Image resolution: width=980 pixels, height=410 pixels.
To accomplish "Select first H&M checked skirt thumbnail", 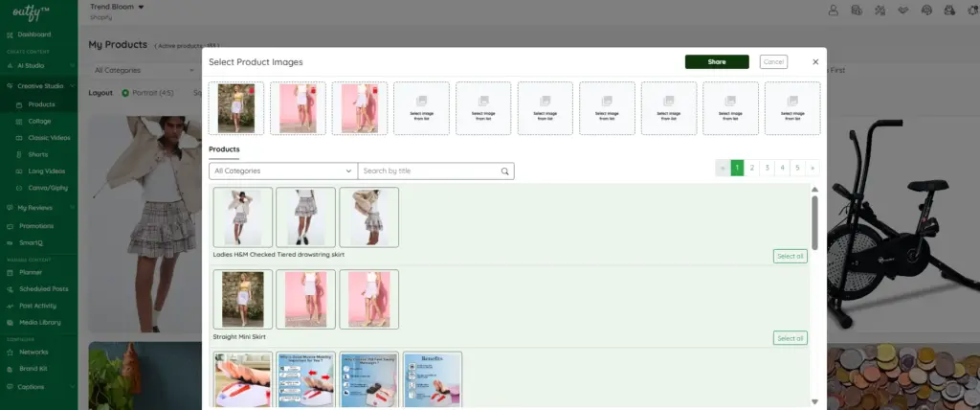I will (x=242, y=217).
